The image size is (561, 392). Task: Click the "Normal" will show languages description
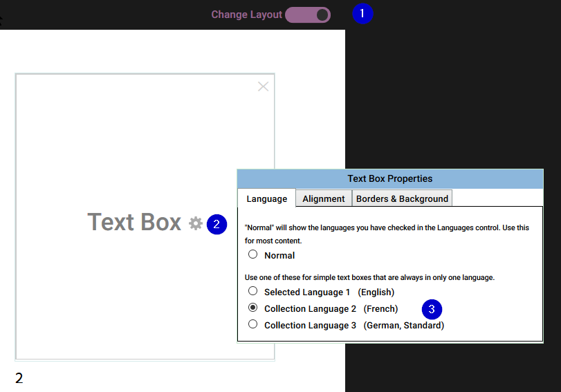tap(387, 234)
